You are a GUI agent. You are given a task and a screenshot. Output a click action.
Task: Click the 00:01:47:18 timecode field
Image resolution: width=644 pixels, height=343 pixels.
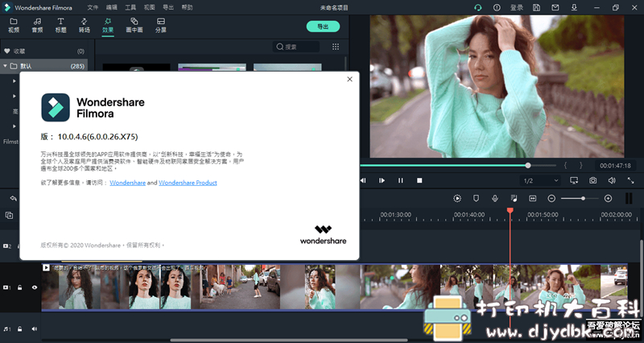[615, 166]
